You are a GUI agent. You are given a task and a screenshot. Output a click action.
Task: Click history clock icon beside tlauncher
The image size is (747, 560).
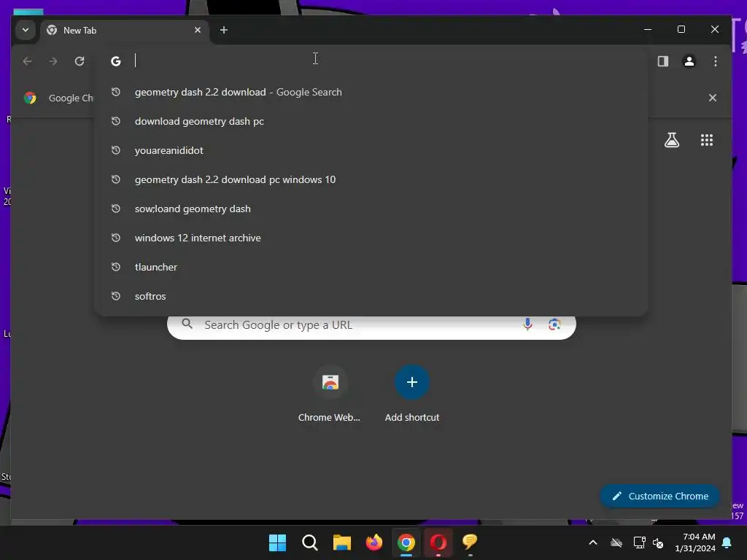coord(116,267)
